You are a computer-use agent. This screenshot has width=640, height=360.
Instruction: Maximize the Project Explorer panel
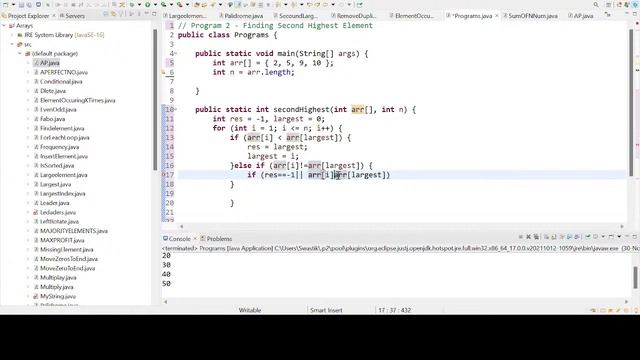(154, 14)
